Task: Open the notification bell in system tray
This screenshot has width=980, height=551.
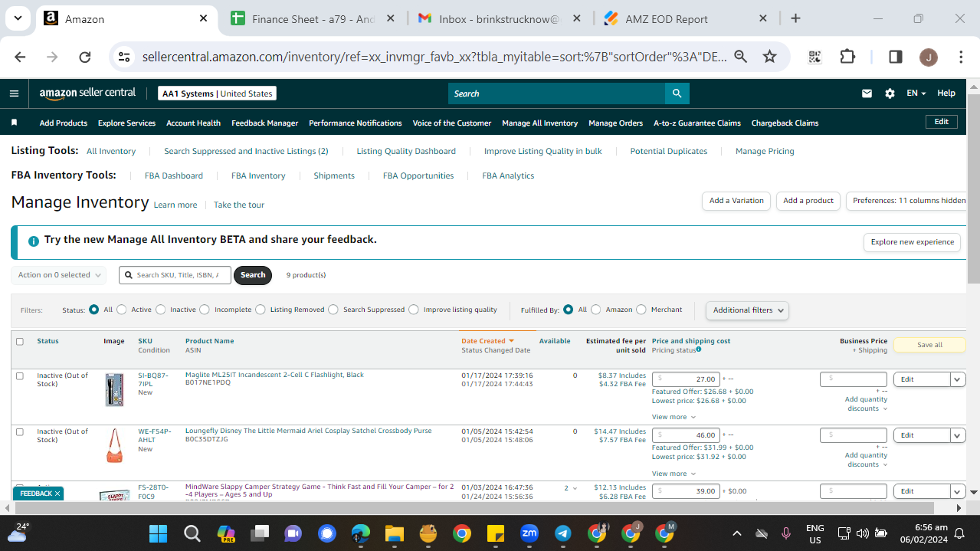Action: click(959, 533)
